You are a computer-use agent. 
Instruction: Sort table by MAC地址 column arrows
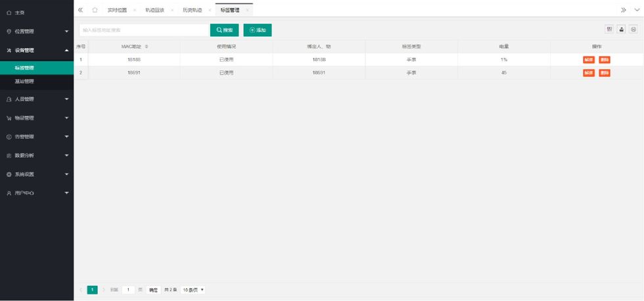pos(147,47)
